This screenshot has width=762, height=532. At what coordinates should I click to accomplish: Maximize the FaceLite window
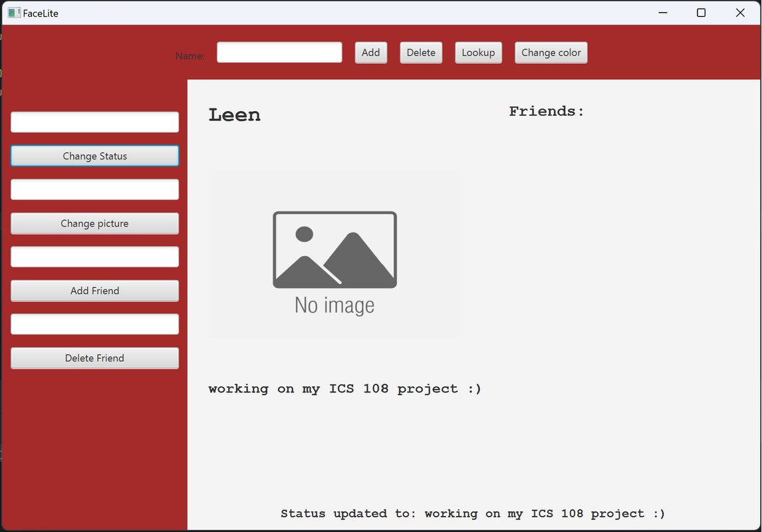point(701,13)
